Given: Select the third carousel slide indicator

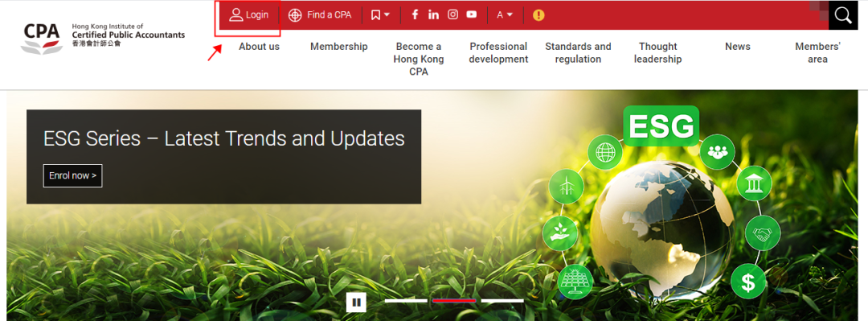Looking at the screenshot, I should (x=502, y=301).
